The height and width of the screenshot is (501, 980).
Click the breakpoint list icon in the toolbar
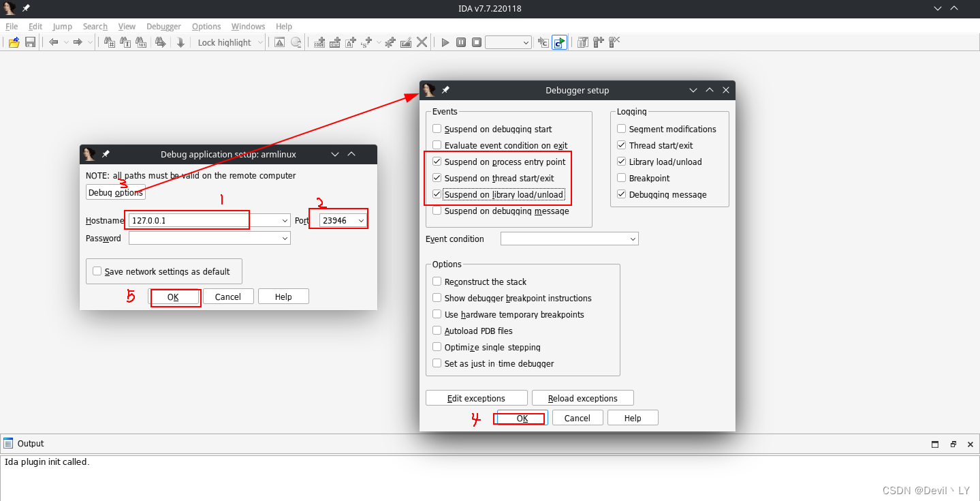click(x=583, y=42)
